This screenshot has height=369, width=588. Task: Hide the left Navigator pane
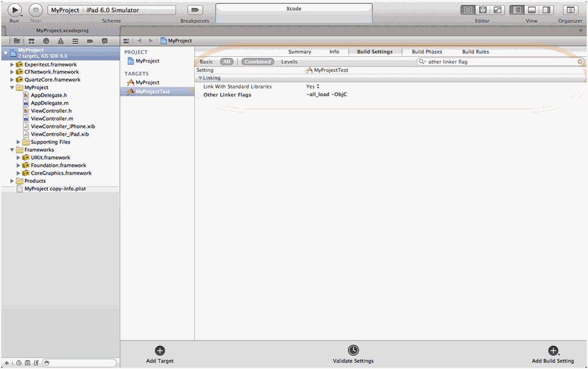(517, 10)
